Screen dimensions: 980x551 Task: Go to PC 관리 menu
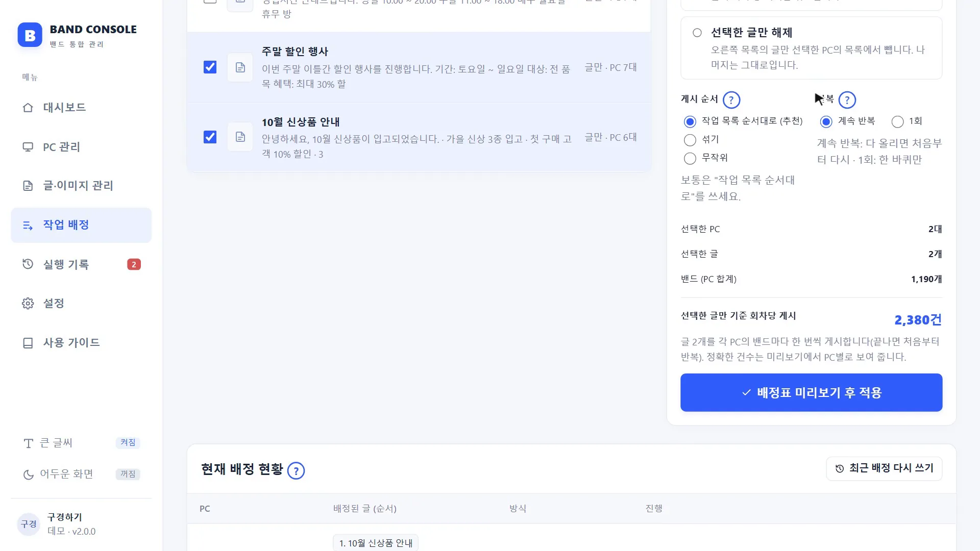point(81,147)
